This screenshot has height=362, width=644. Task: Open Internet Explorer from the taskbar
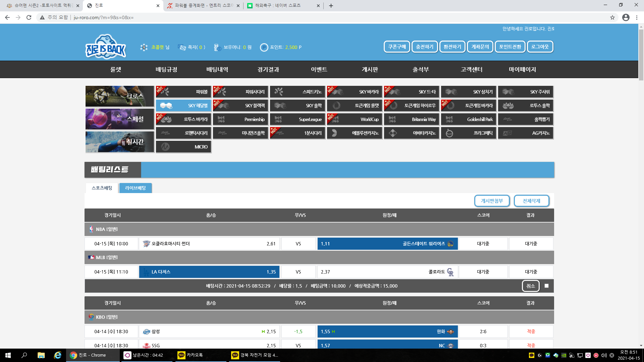pos(58,355)
